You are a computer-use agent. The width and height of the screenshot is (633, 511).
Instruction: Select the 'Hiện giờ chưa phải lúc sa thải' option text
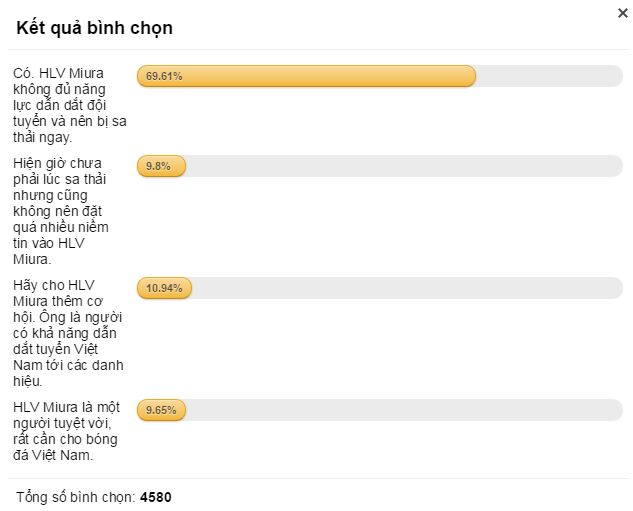(61, 211)
